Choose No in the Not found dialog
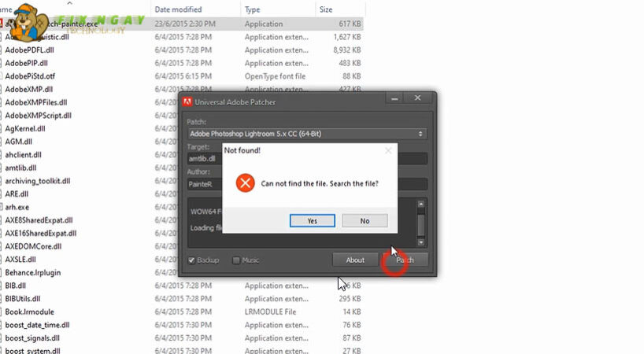 [x=365, y=221]
